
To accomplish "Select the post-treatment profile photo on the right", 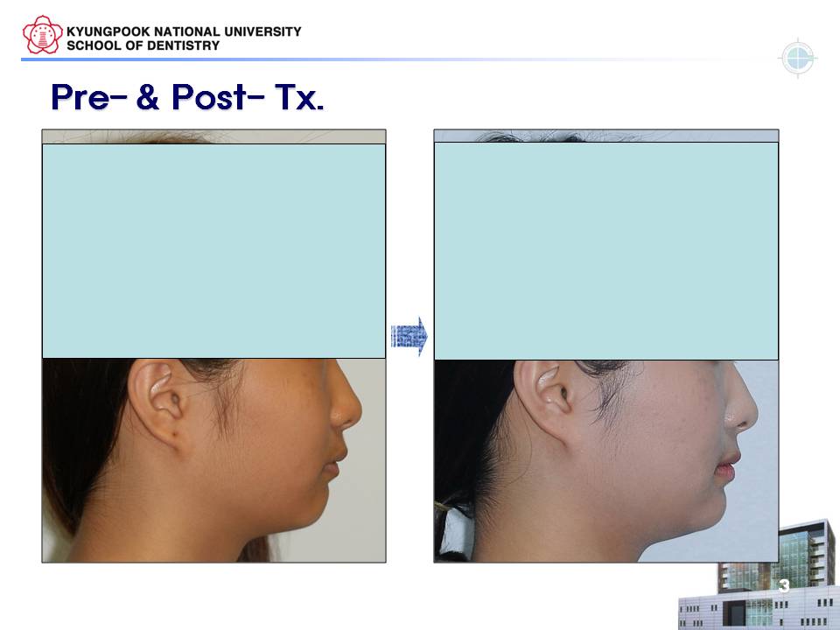I will pyautogui.click(x=605, y=461).
